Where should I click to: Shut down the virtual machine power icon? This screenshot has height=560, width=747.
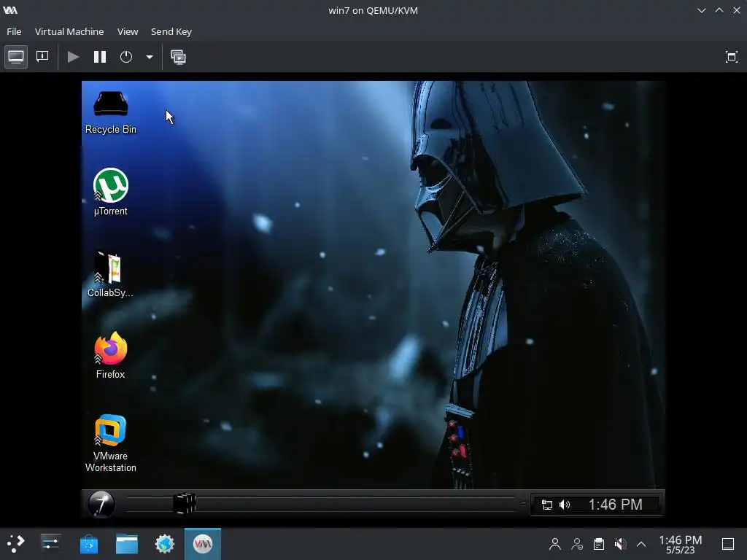[x=126, y=57]
